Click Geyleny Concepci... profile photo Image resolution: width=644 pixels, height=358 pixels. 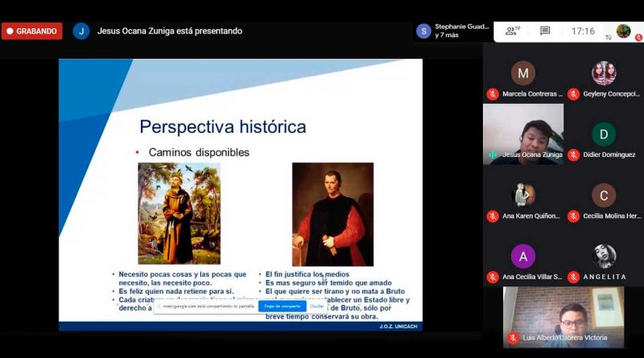click(604, 73)
